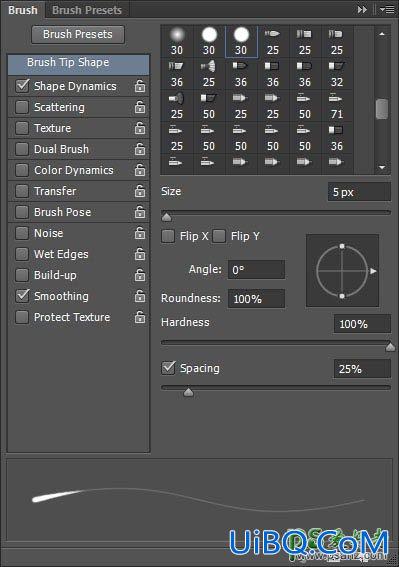Toggle the Noise lock icon
The width and height of the screenshot is (399, 567).
click(x=140, y=233)
